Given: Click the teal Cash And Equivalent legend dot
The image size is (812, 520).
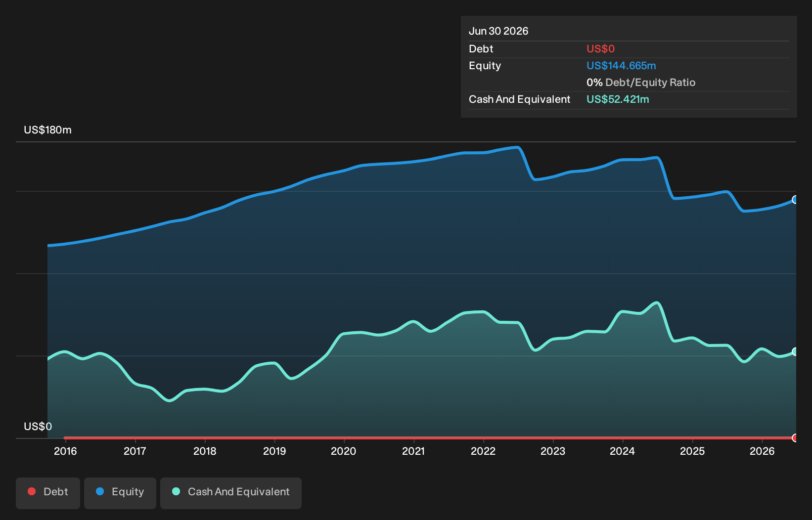Looking at the screenshot, I should tap(176, 491).
